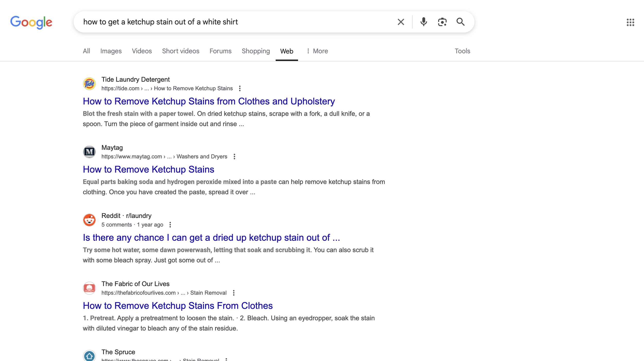Click the Reddit favicon icon
The width and height of the screenshot is (644, 361).
coord(89,220)
